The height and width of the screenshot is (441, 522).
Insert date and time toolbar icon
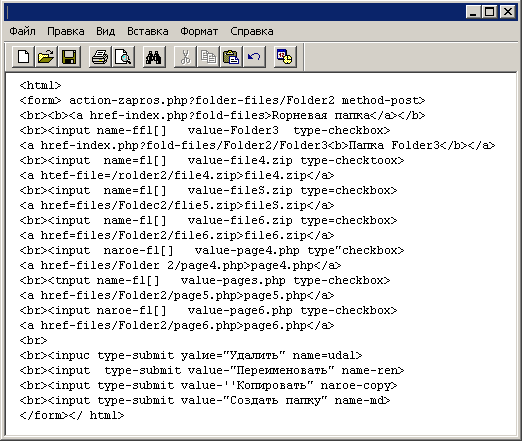[x=285, y=57]
